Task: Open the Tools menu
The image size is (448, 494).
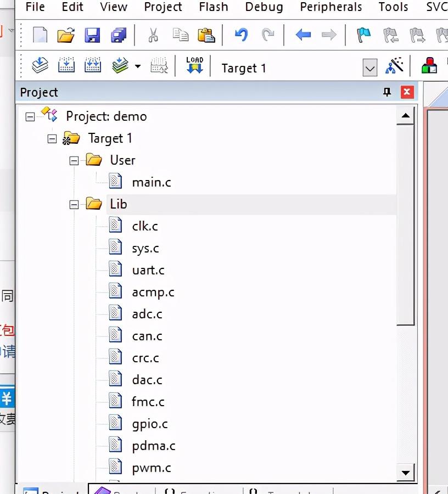Action: (x=393, y=7)
